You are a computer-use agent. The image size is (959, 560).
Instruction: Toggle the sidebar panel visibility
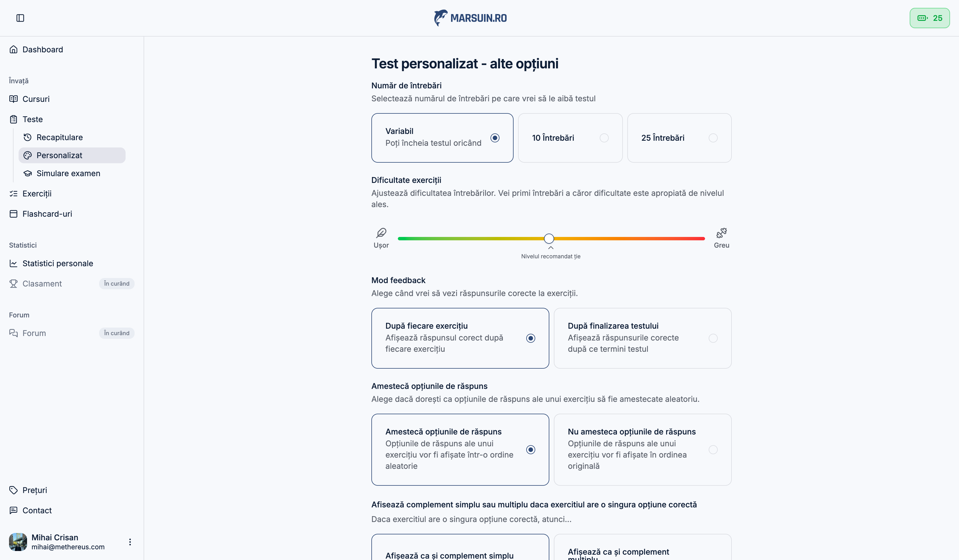click(x=20, y=18)
